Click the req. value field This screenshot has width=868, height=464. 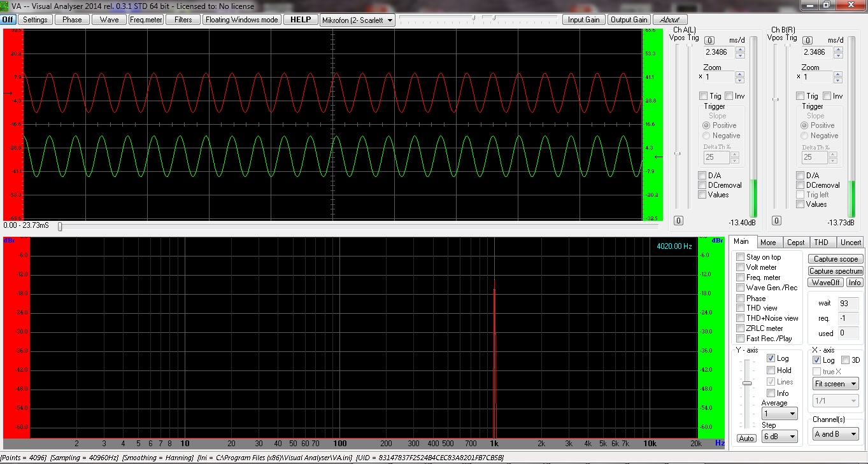coord(847,318)
